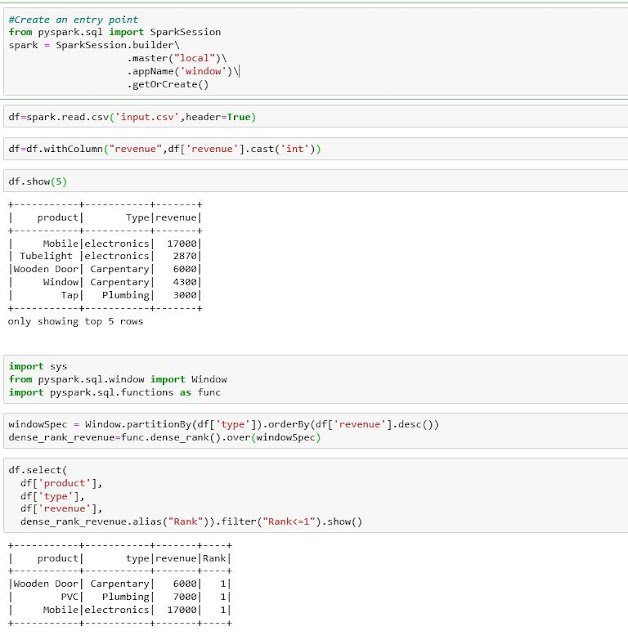Click the dense_rank_revenue assignment line

tap(164, 437)
